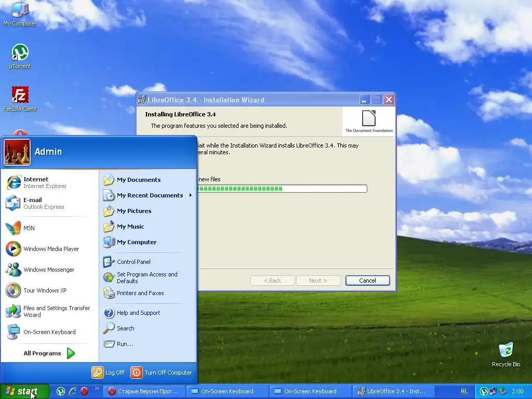Open Files and Settings Transfer Wizard
This screenshot has width=532, height=399.
49,311
